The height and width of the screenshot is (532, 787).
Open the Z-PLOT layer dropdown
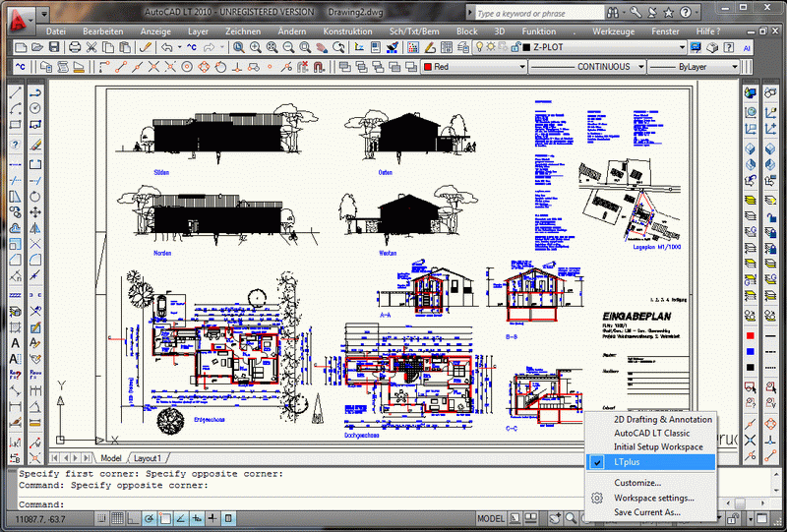click(682, 47)
